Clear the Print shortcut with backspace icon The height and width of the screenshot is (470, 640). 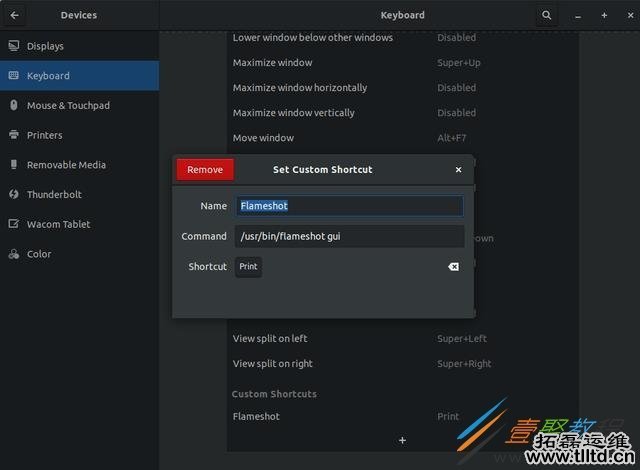click(x=453, y=267)
